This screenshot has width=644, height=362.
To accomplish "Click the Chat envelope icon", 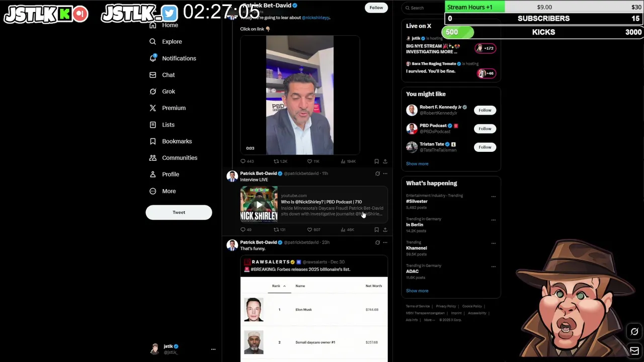I will click(x=153, y=75).
